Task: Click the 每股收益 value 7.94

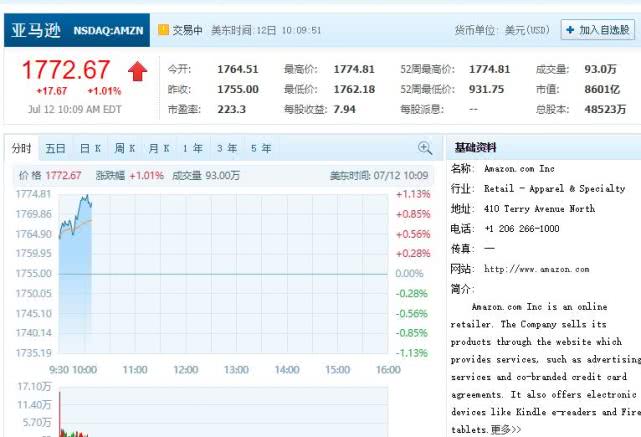Action: tap(344, 109)
